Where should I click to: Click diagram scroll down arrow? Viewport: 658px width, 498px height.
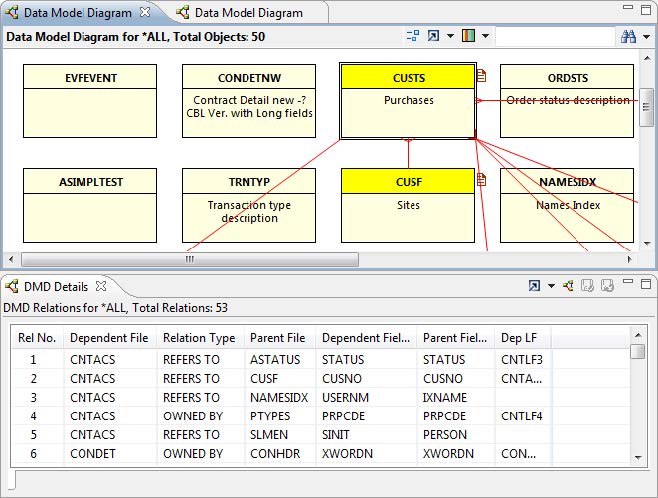[x=647, y=244]
